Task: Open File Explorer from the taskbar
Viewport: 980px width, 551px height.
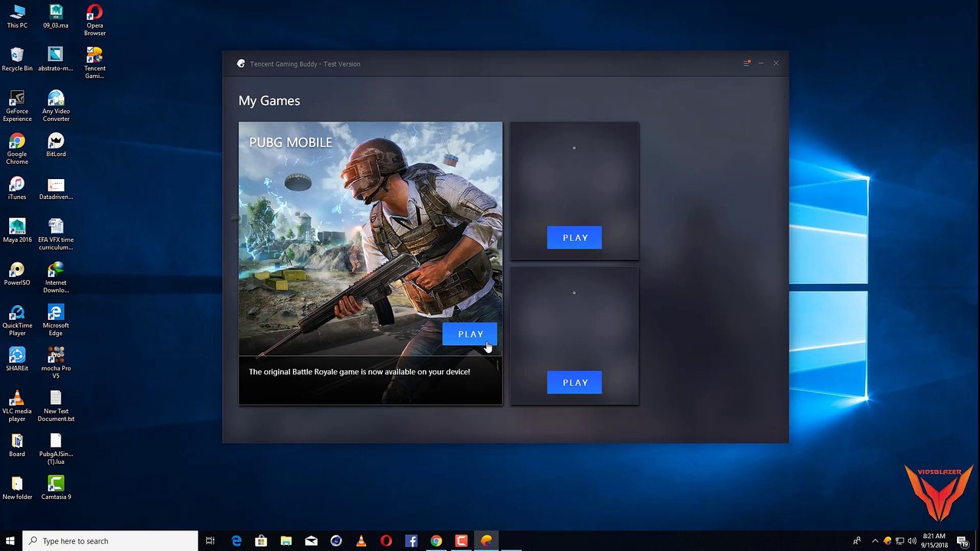Action: (x=286, y=541)
